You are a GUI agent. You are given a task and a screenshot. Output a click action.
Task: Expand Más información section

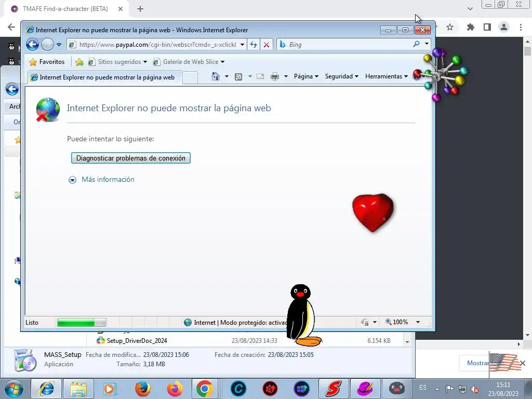tap(72, 180)
